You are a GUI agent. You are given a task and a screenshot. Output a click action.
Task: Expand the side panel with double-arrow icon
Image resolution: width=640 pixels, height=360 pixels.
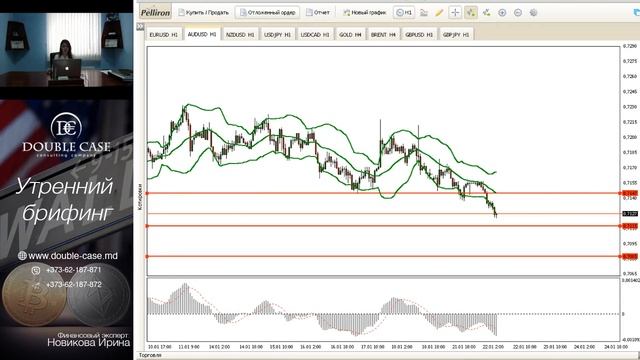coord(140,27)
